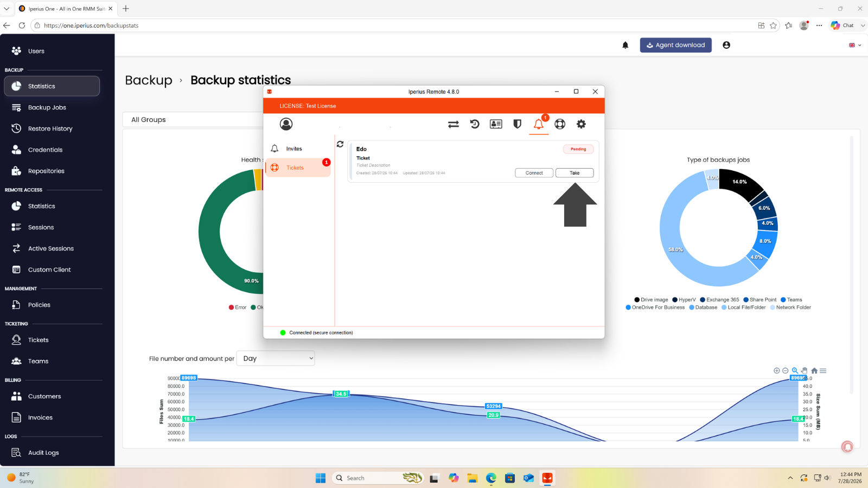Toggle the Network Folder legend entry
Screen dimensions: 868x488
tap(790, 307)
